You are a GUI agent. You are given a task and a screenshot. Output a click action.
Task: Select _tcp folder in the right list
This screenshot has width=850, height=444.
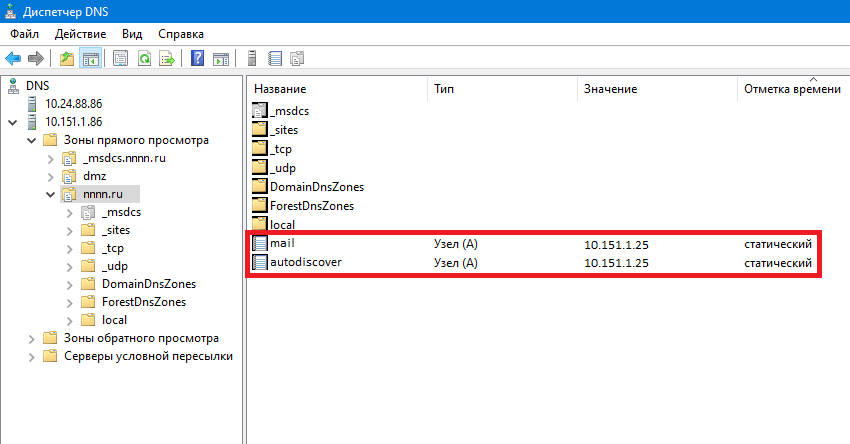(281, 149)
